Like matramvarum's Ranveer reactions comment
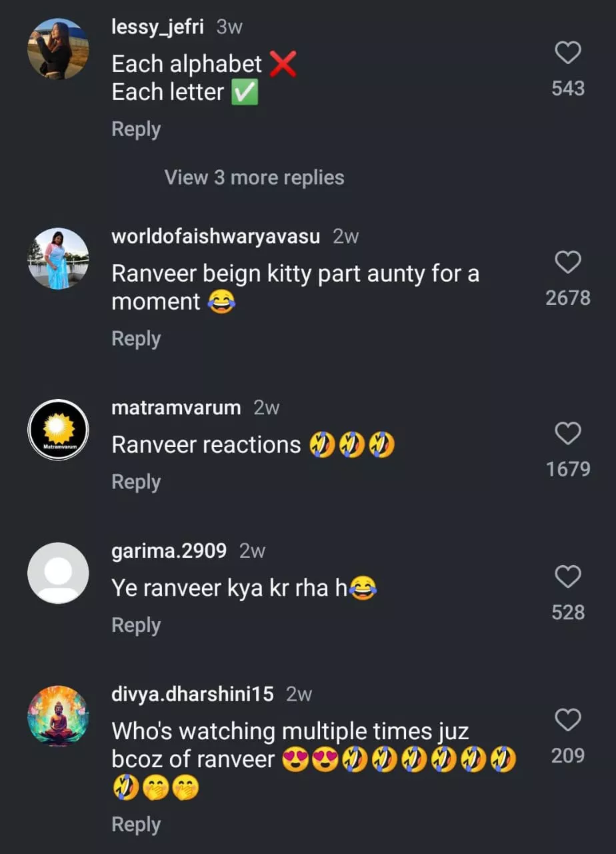Image resolution: width=616 pixels, height=854 pixels. coord(568,434)
